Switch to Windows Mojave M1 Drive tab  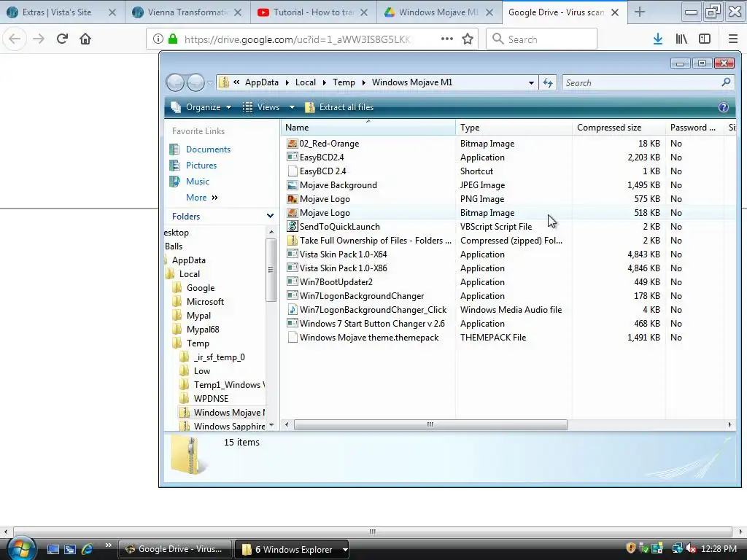pos(438,12)
